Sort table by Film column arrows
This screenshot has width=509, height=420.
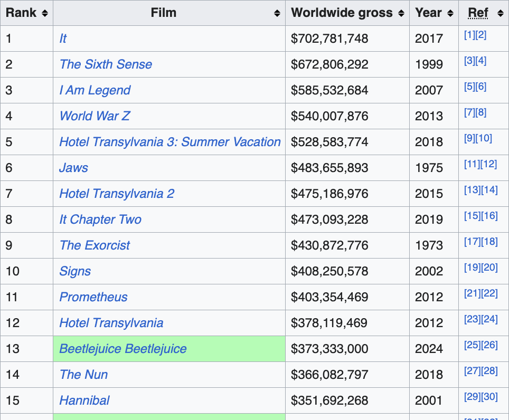tap(277, 13)
